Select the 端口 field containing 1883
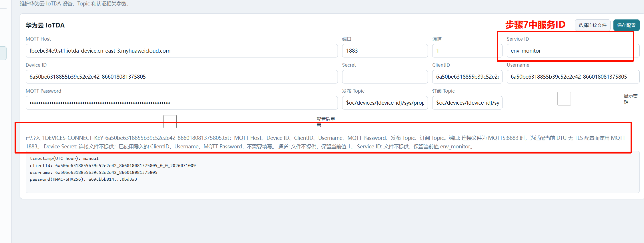This screenshot has width=644, height=243. coord(385,51)
